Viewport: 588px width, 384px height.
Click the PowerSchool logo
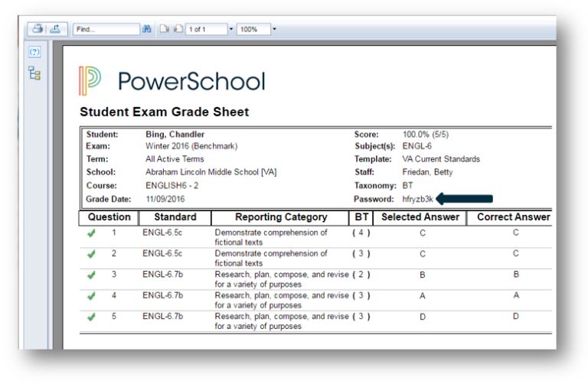pos(171,81)
